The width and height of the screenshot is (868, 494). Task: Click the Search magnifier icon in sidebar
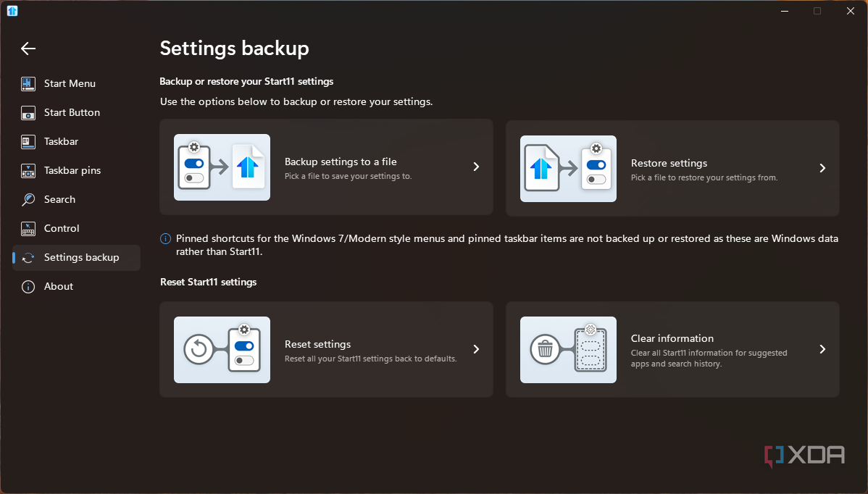(28, 200)
